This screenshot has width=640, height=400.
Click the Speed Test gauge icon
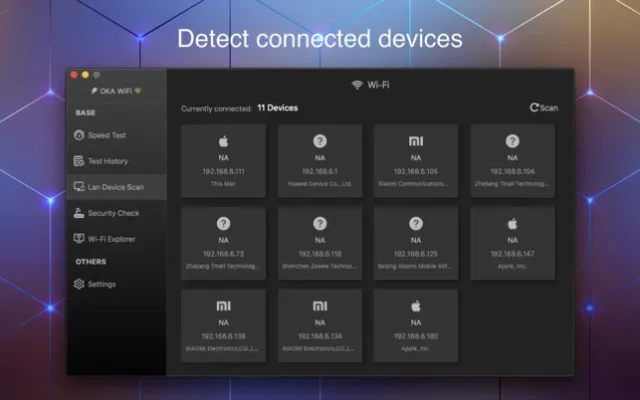coord(79,135)
